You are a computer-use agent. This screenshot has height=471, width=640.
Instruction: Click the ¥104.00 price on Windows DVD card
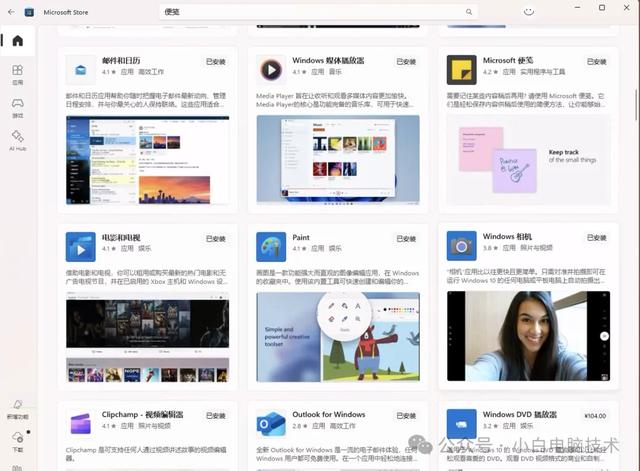(x=595, y=415)
